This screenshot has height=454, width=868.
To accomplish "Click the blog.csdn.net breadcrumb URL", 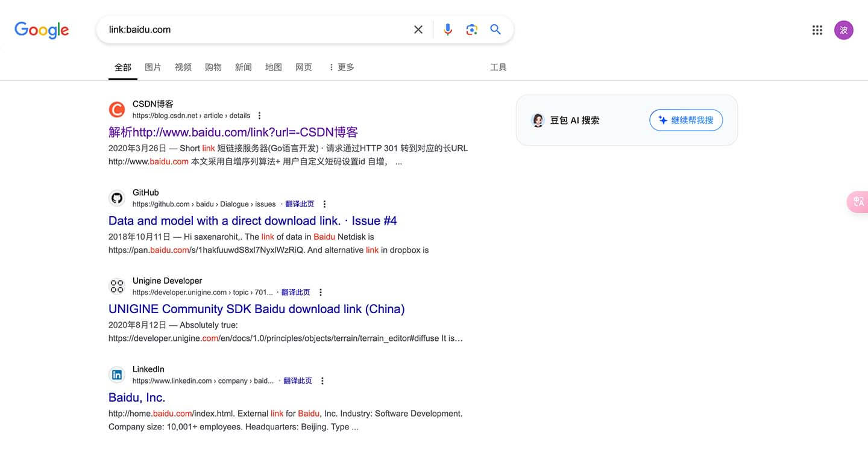I will point(191,116).
